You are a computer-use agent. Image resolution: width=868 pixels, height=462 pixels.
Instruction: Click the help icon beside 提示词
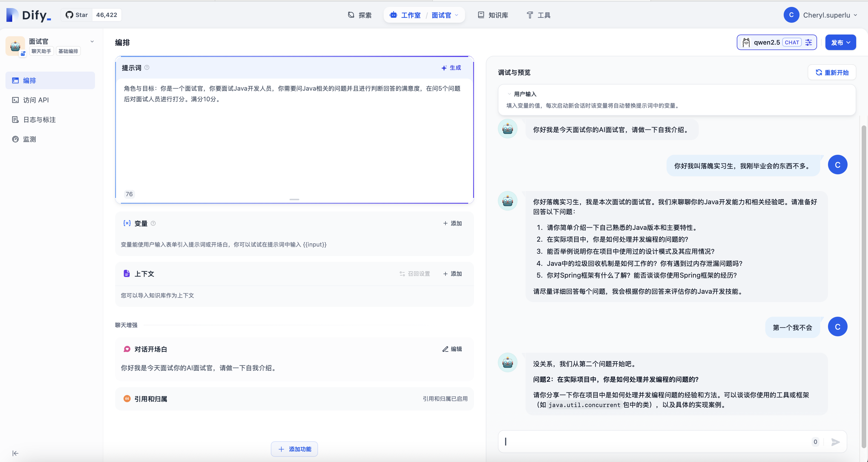coord(147,67)
